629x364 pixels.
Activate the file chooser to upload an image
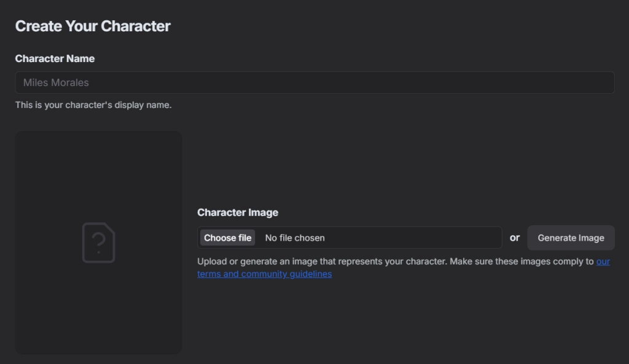click(x=227, y=238)
